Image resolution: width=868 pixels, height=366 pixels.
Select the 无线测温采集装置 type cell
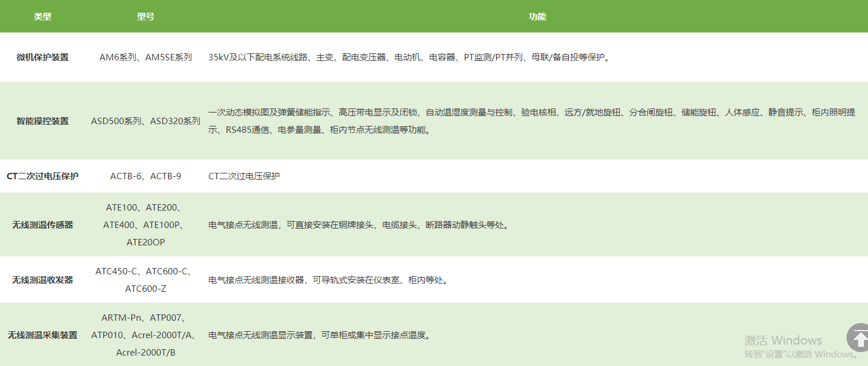click(x=42, y=335)
